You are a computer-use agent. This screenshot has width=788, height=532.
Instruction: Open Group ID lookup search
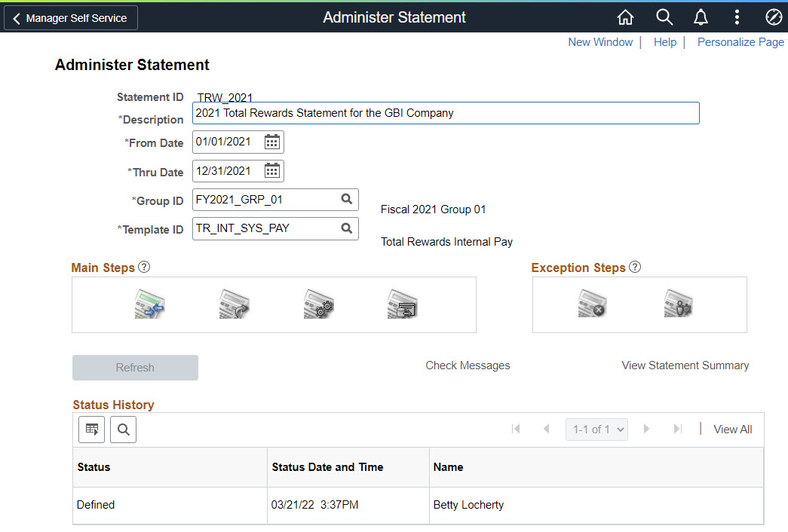(x=346, y=200)
